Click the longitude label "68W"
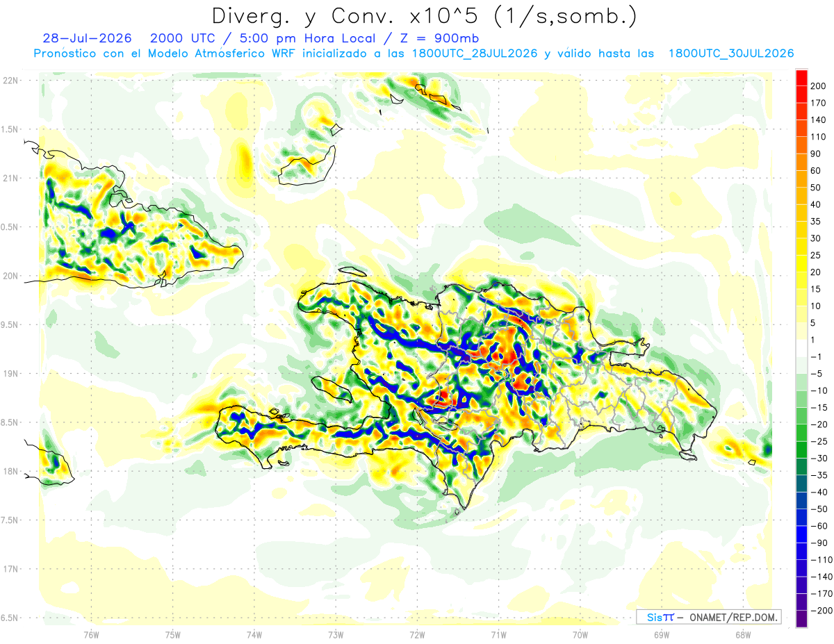834x644 pixels. point(743,634)
